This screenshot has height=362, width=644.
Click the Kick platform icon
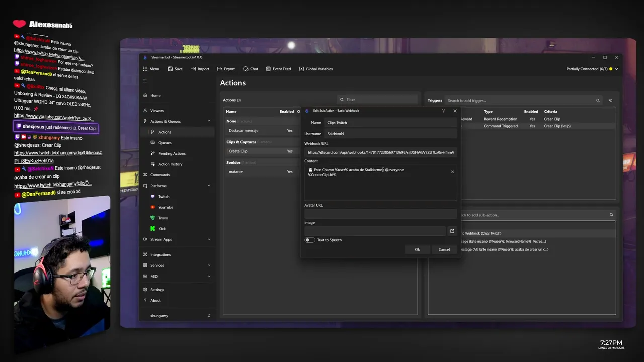[153, 229]
